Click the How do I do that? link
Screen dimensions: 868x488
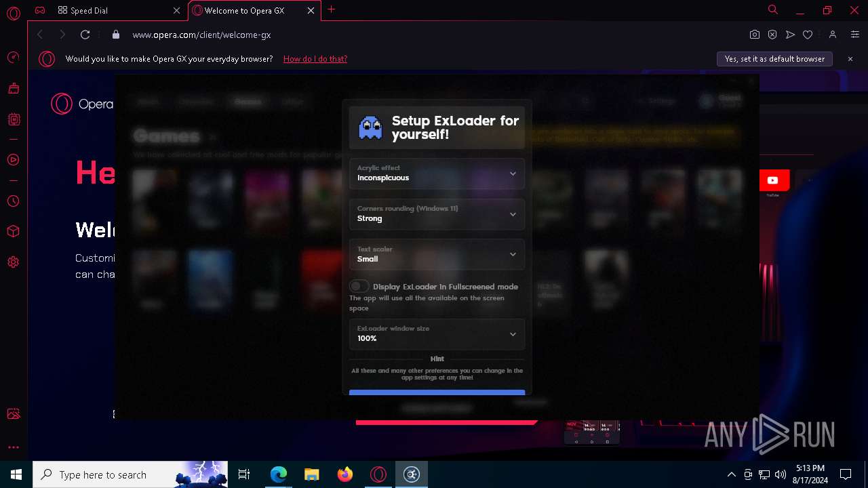315,59
